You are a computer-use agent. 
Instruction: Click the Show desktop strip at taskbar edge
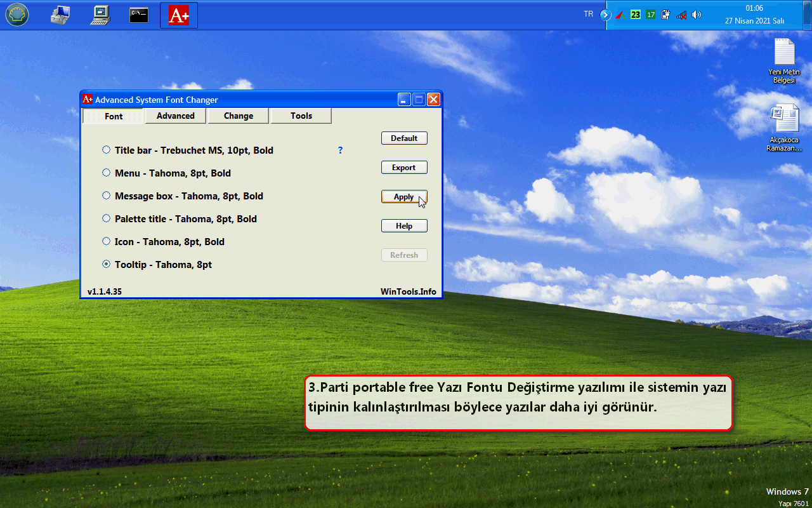pos(808,15)
